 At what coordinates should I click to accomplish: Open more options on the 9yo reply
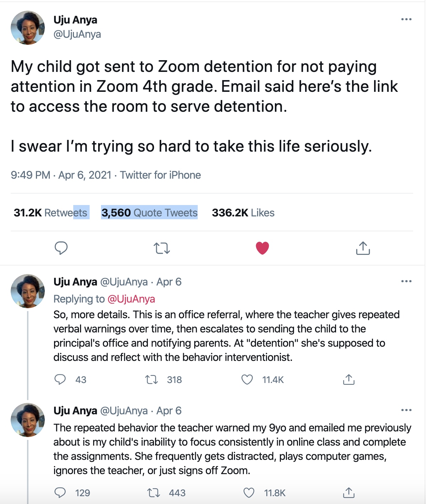click(406, 410)
